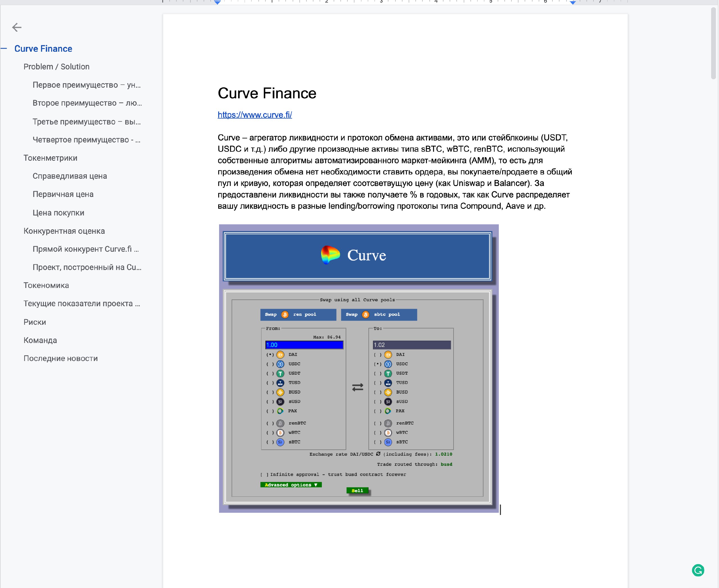
Task: Open the https://www.curve.fi/ link
Action: tap(255, 115)
